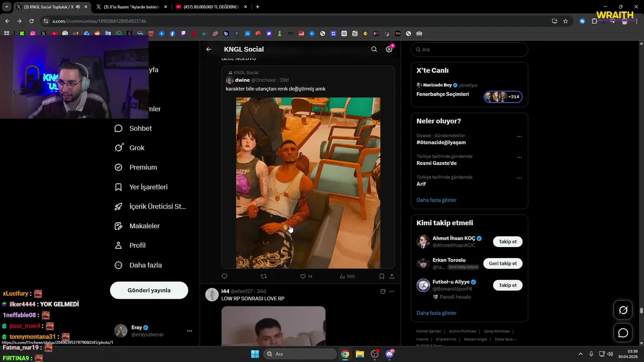Open KNGL Social community settings gear
The height and width of the screenshot is (362, 644).
click(x=389, y=49)
